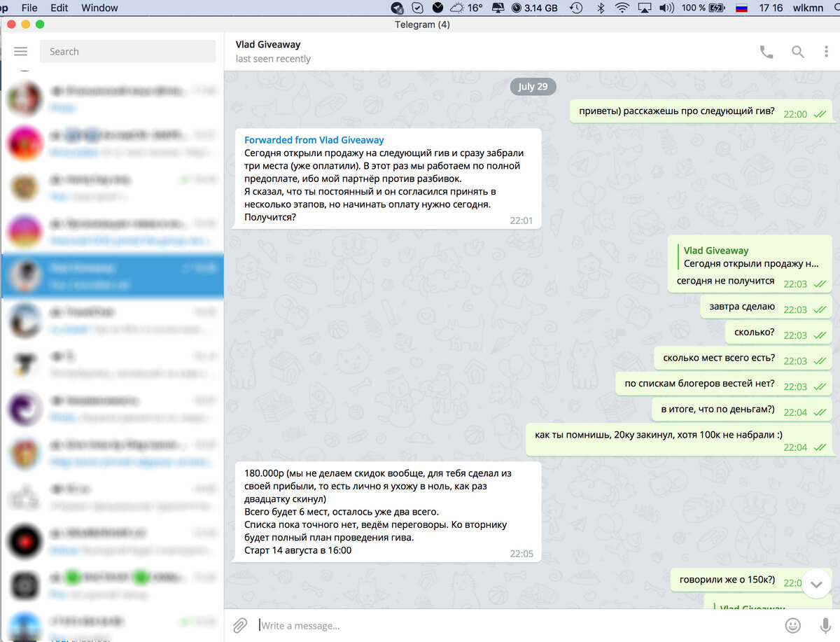Screen dimensions: 840x642
Task: Open the AirPlay display menu bar icon
Action: click(645, 8)
